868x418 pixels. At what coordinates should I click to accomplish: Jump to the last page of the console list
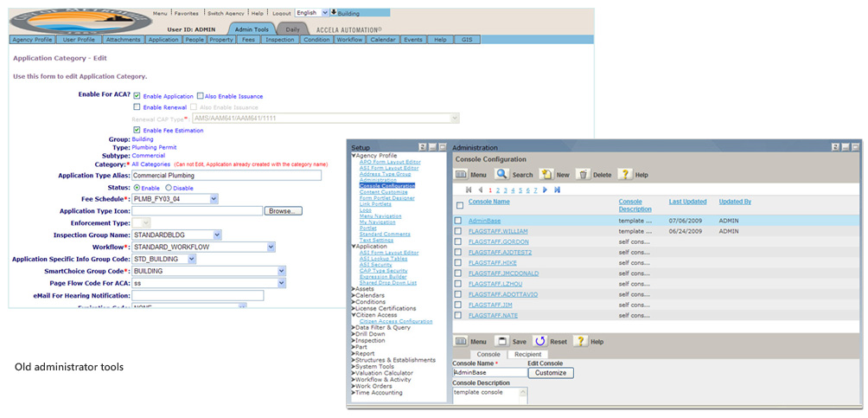[557, 190]
